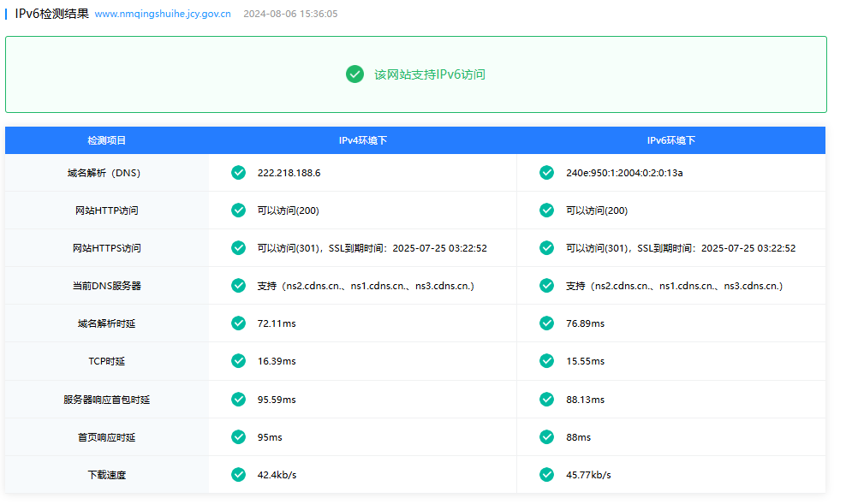Click the check icon next to 45.77kb/s
This screenshot has width=846, height=504.
pyautogui.click(x=546, y=475)
